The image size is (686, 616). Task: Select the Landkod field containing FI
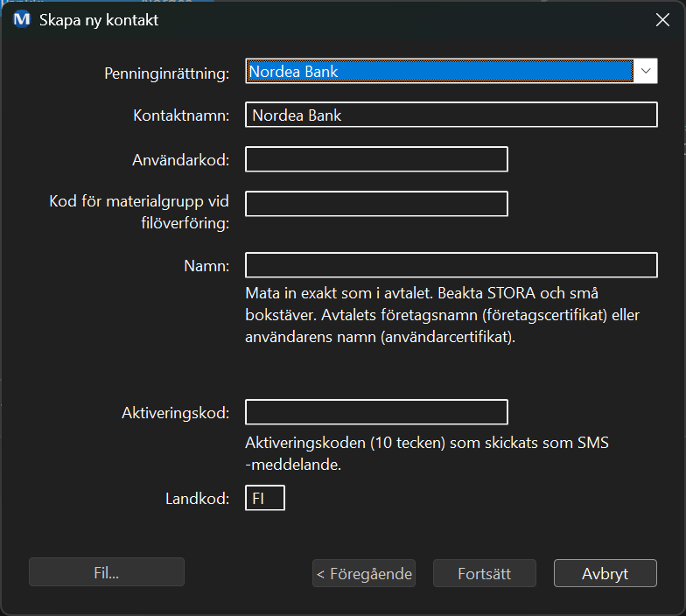tap(264, 498)
